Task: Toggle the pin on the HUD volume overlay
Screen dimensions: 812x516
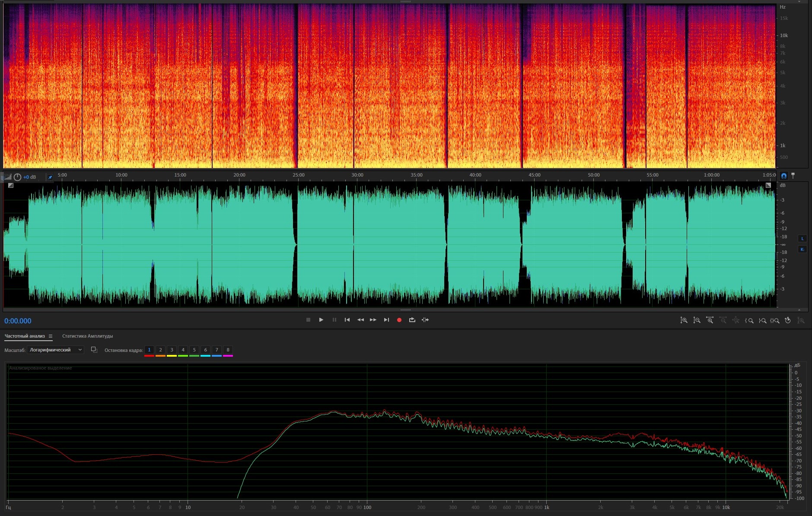Action: click(50, 177)
